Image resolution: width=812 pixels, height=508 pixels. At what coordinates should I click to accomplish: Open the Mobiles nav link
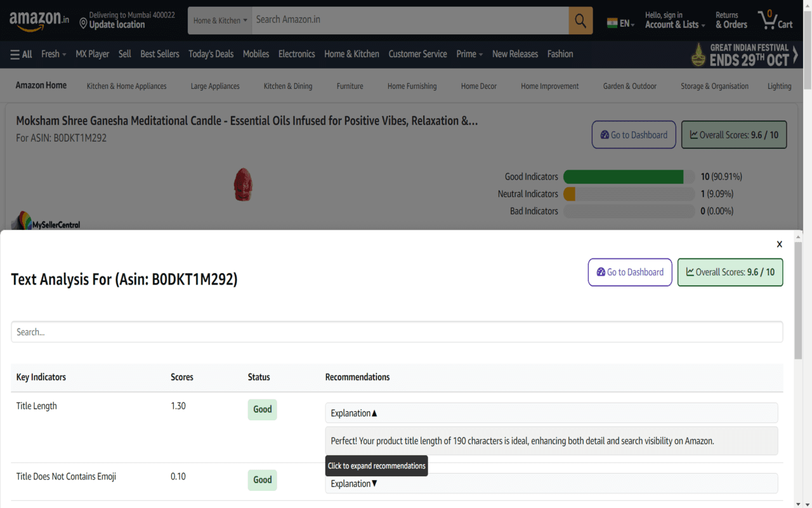click(x=256, y=54)
